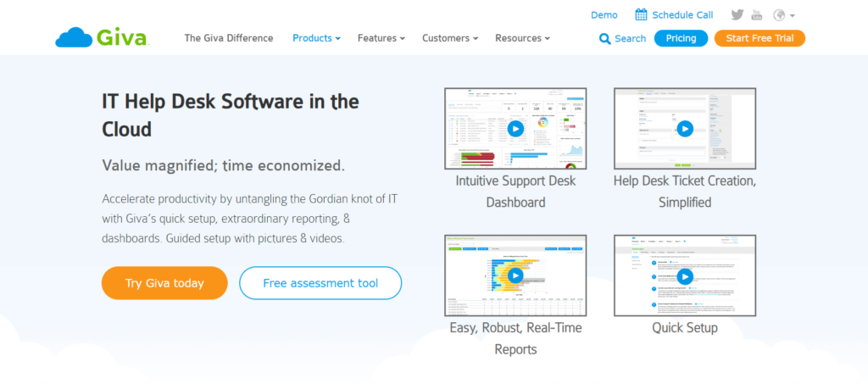The height and width of the screenshot is (384, 868).
Task: Click the Quick Setup caption
Action: (x=685, y=327)
